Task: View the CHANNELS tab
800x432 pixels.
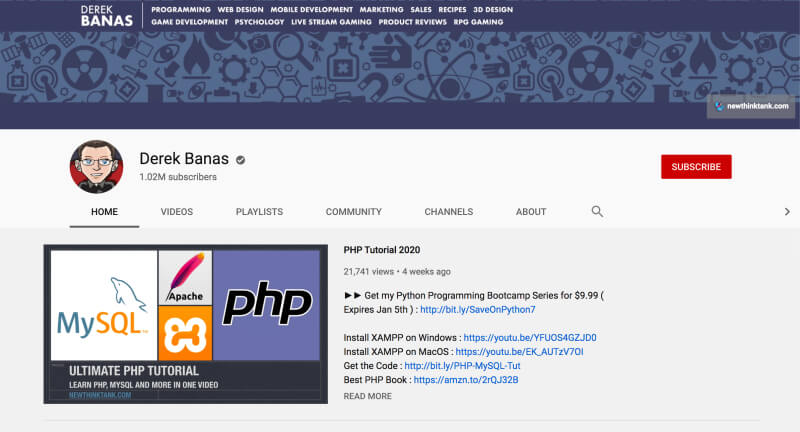Action: tap(448, 212)
